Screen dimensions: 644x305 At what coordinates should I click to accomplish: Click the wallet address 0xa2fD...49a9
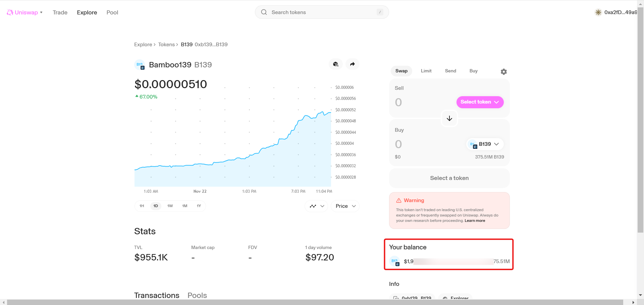[x=621, y=12]
